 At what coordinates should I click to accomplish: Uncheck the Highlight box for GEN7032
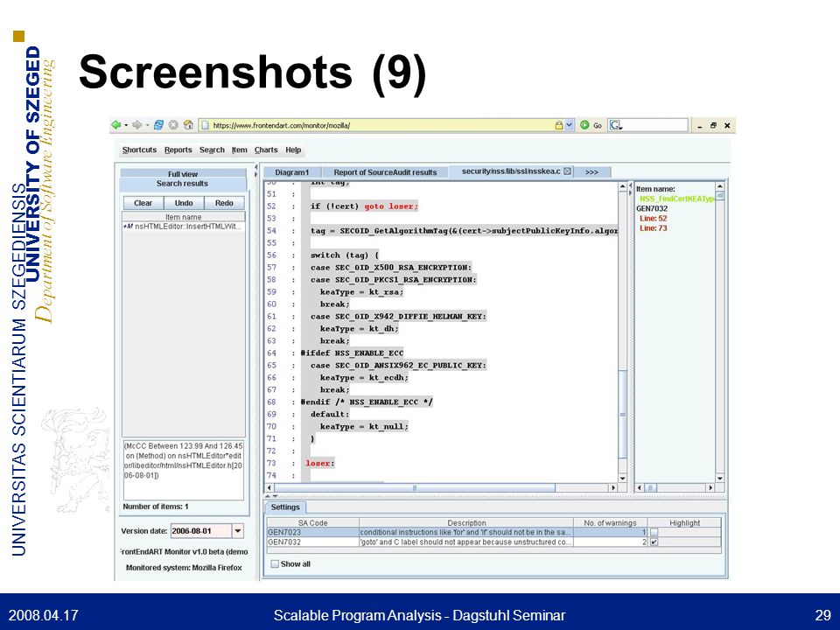(x=654, y=542)
